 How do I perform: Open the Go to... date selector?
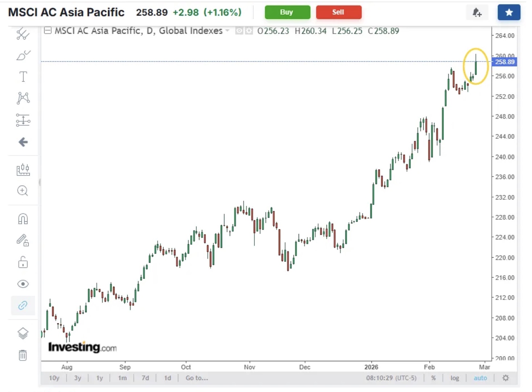pyautogui.click(x=197, y=378)
